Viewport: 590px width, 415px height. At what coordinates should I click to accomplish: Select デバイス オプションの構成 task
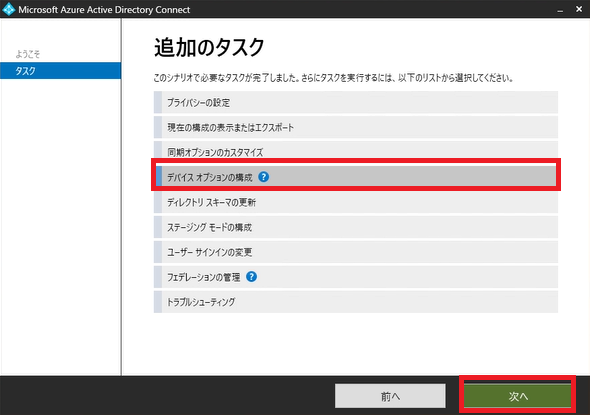(x=356, y=177)
